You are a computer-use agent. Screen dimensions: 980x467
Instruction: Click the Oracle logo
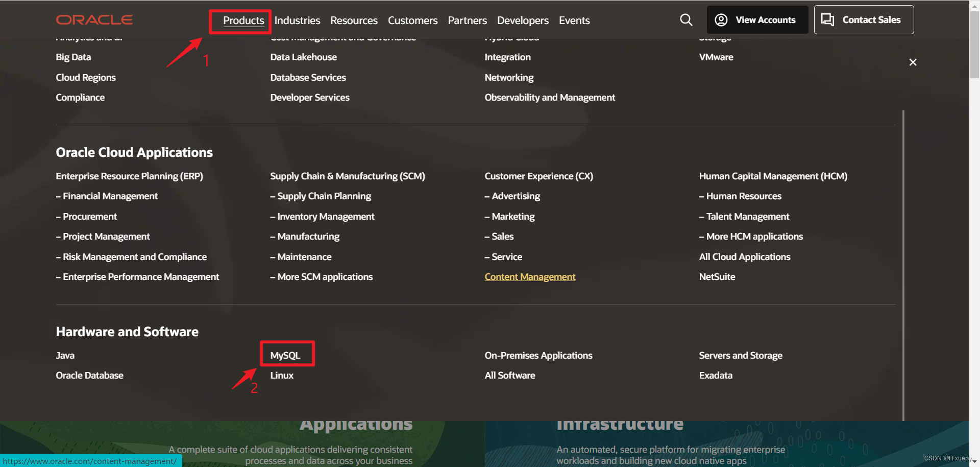click(x=94, y=20)
